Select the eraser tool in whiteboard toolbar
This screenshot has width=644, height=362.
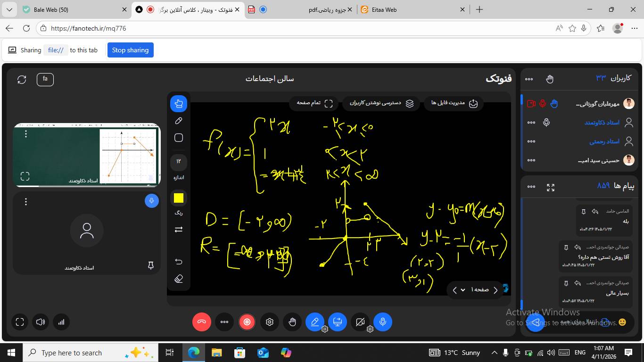(x=179, y=279)
